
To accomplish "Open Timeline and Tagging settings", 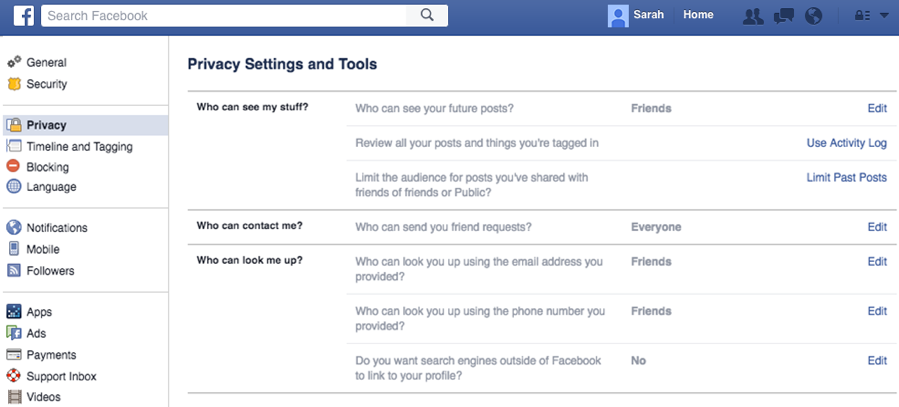I will [x=79, y=147].
